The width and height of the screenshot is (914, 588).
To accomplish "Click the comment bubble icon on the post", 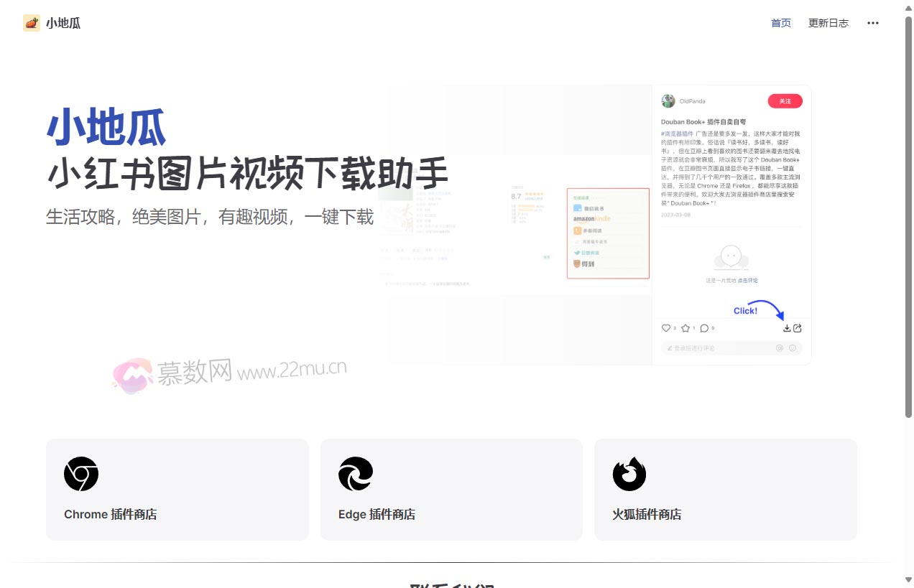I will click(x=704, y=328).
